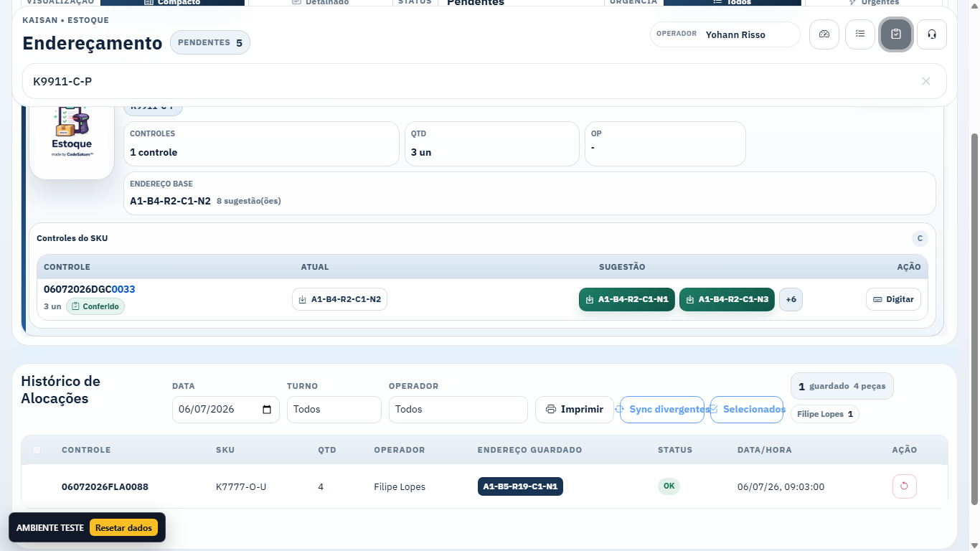
Task: Clear the K9911-C-P search field
Action: pos(926,81)
